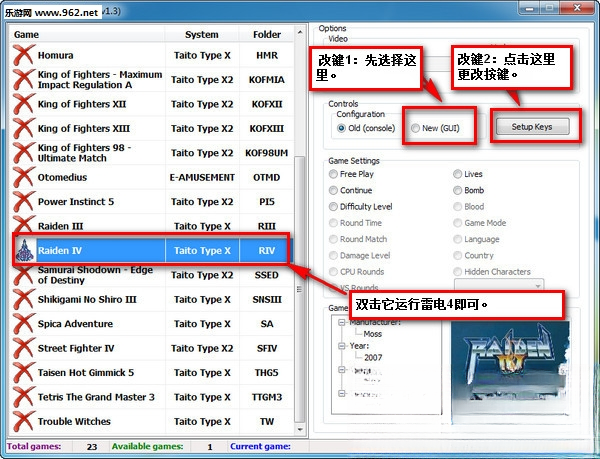Image resolution: width=600 pixels, height=459 pixels.
Task: Click the X icon for King of Fighters 98 Ultimate Match
Action: [x=24, y=153]
